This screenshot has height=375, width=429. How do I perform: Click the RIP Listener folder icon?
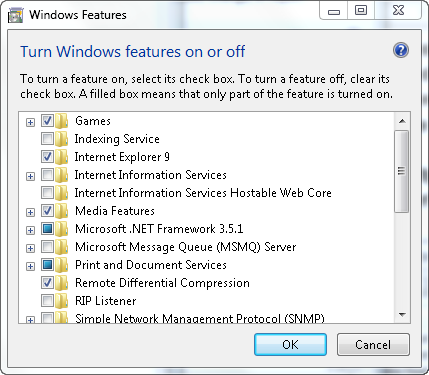pyautogui.click(x=62, y=301)
